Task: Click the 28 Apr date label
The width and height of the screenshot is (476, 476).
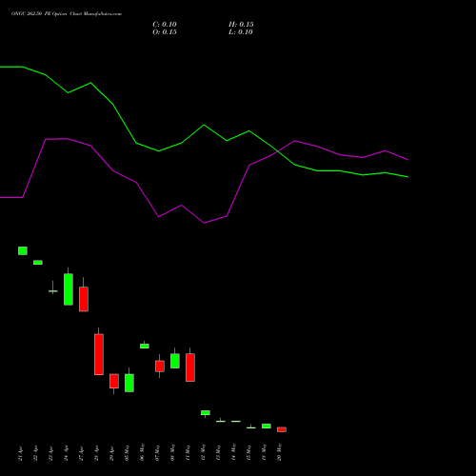Action: 97,453
